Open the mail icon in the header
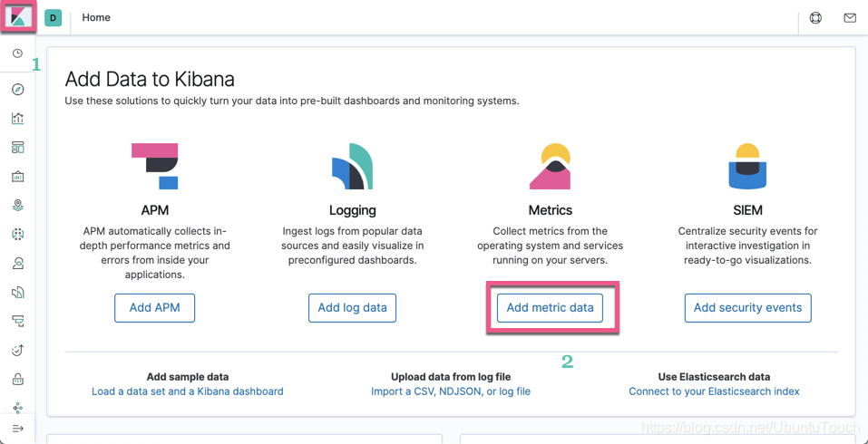This screenshot has width=868, height=444. click(850, 18)
